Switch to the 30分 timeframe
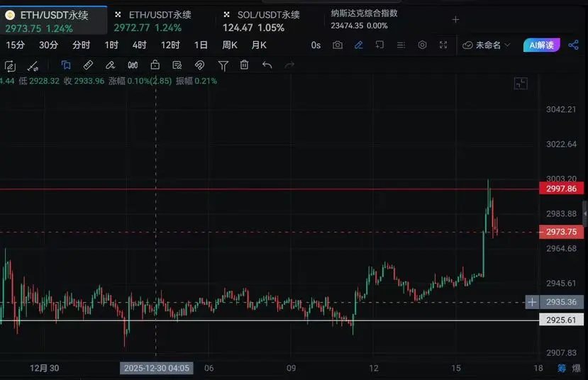 pyautogui.click(x=49, y=45)
